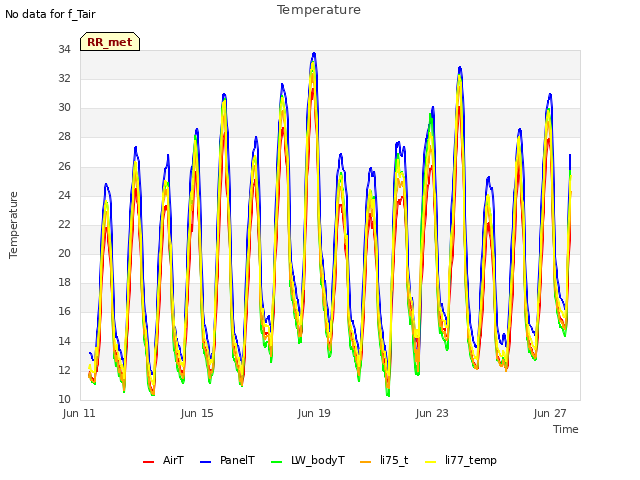
Task: Click the 16 y-axis tick label
Action: click(64, 311)
